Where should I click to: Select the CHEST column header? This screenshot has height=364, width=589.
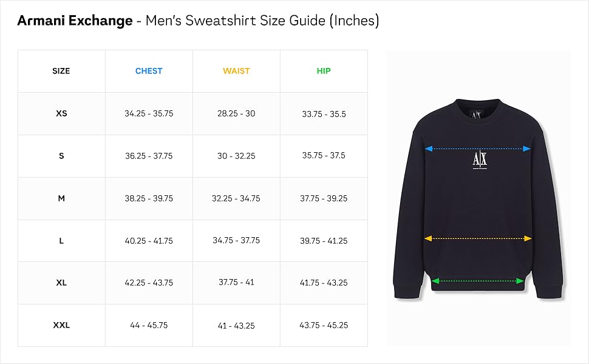(x=149, y=71)
